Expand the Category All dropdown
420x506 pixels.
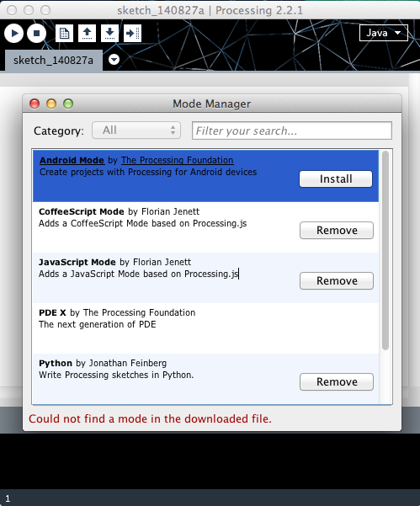(136, 130)
